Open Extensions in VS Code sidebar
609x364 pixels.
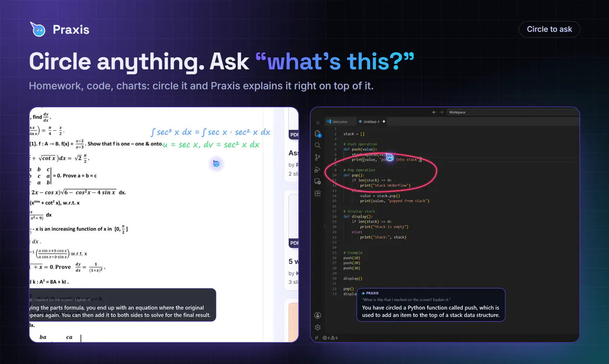click(317, 193)
